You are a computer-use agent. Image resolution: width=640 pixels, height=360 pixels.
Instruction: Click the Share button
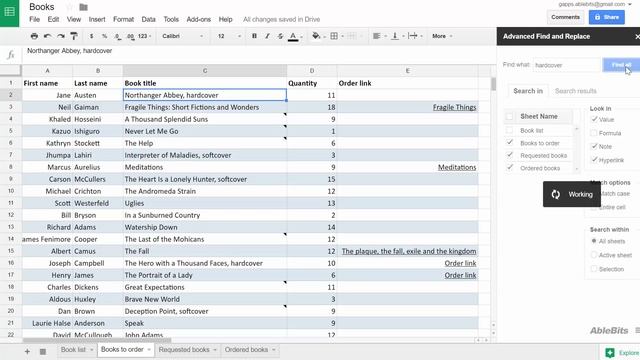click(x=607, y=17)
